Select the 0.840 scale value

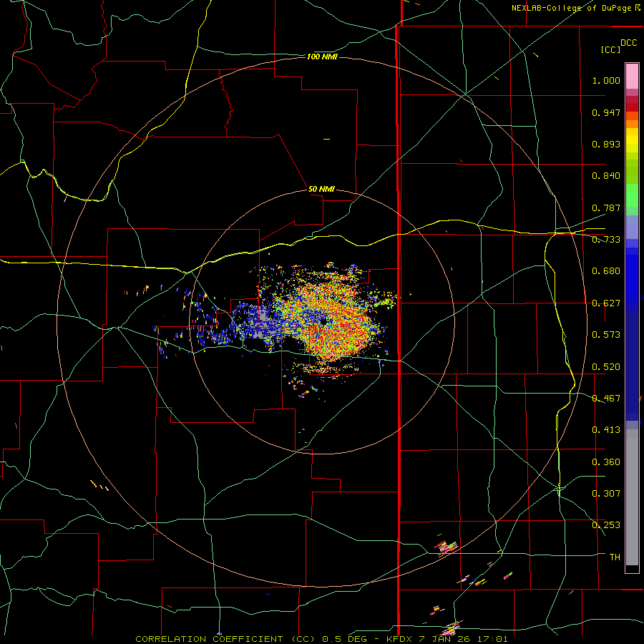(606, 176)
